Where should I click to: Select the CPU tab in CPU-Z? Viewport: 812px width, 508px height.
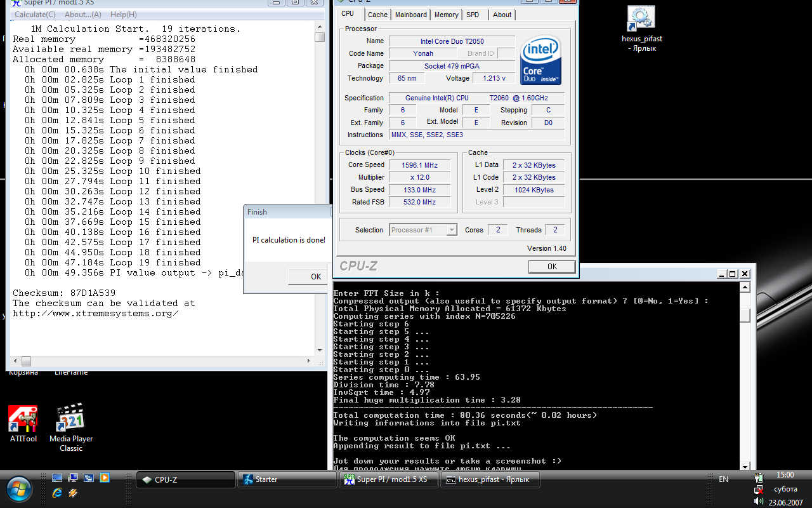tap(348, 14)
